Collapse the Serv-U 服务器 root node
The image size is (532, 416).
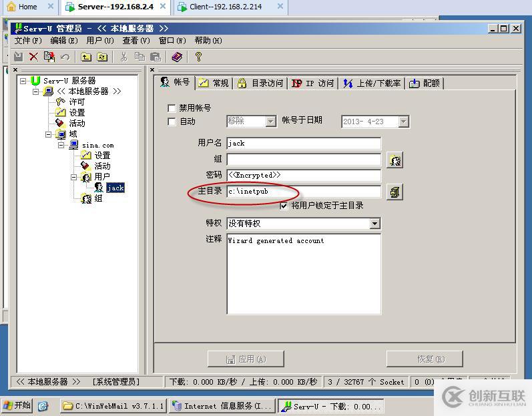23,81
